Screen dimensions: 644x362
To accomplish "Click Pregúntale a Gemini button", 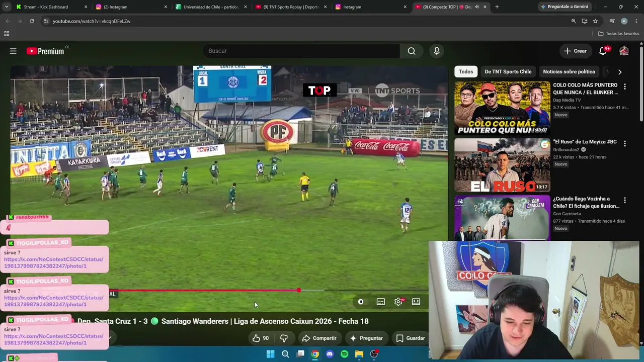I will point(564,7).
